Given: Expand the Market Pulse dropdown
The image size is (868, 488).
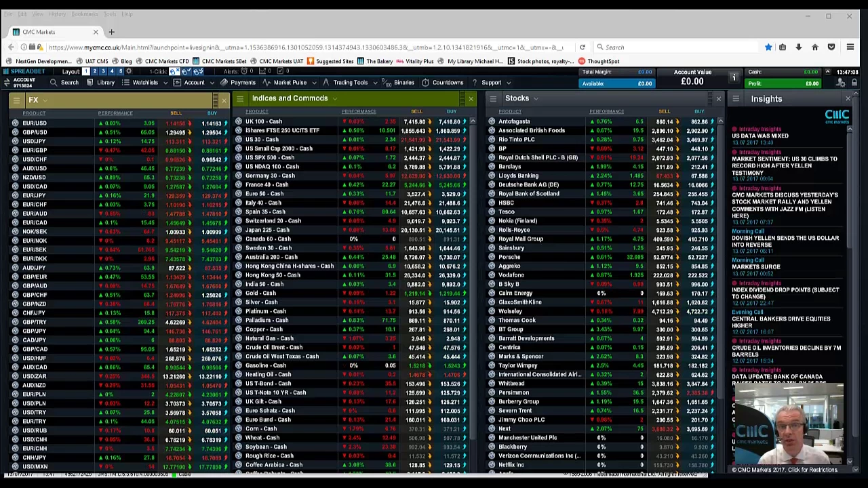Looking at the screenshot, I should click(x=314, y=83).
